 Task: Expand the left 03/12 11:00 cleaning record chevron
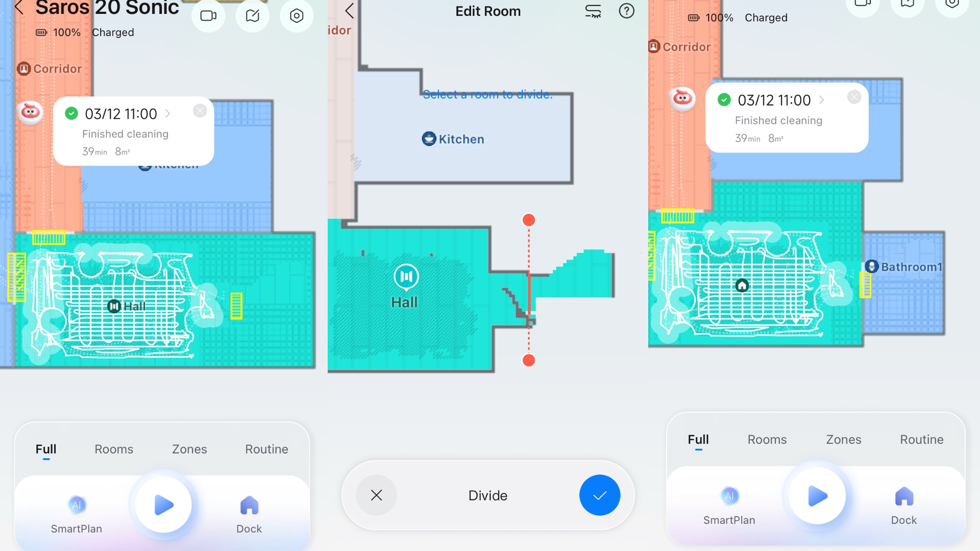[167, 114]
